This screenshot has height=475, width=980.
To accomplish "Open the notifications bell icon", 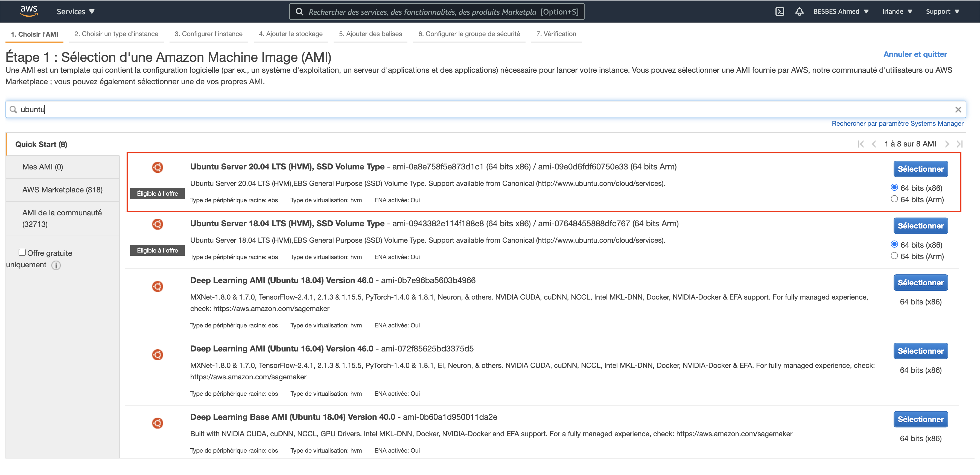I will [x=799, y=11].
